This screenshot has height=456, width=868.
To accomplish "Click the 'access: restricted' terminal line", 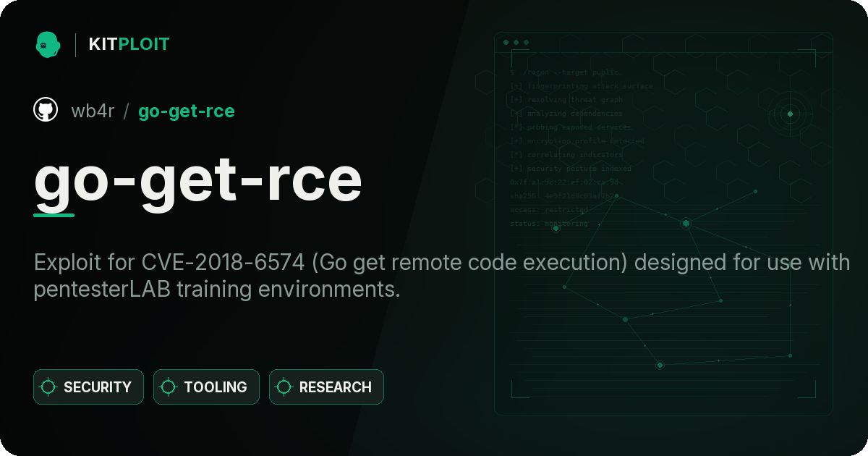I will click(x=549, y=210).
